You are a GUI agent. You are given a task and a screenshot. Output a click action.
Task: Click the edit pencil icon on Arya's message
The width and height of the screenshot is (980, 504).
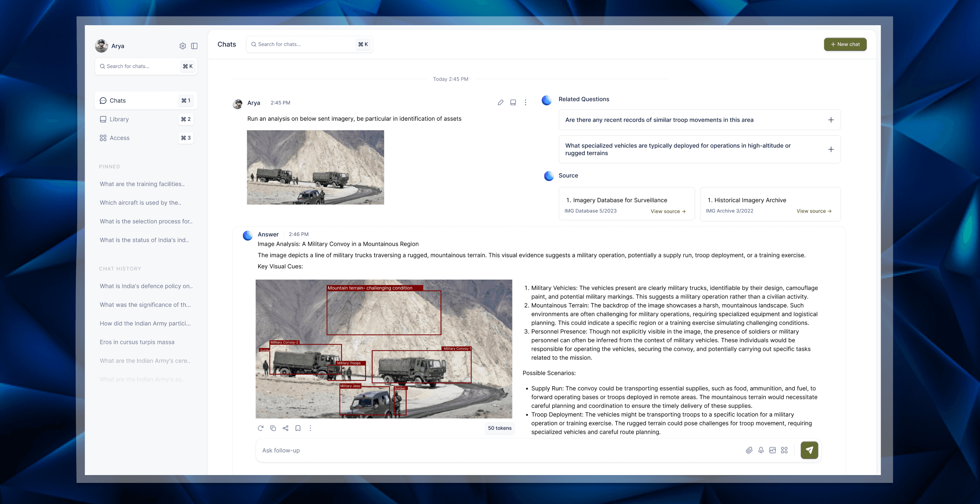pyautogui.click(x=501, y=103)
